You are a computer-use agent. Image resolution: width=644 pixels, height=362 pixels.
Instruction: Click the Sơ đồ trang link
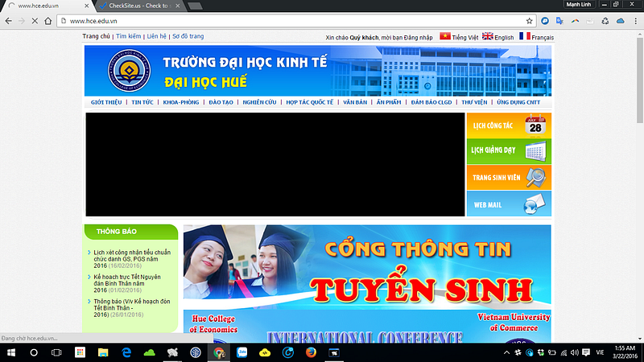point(188,36)
